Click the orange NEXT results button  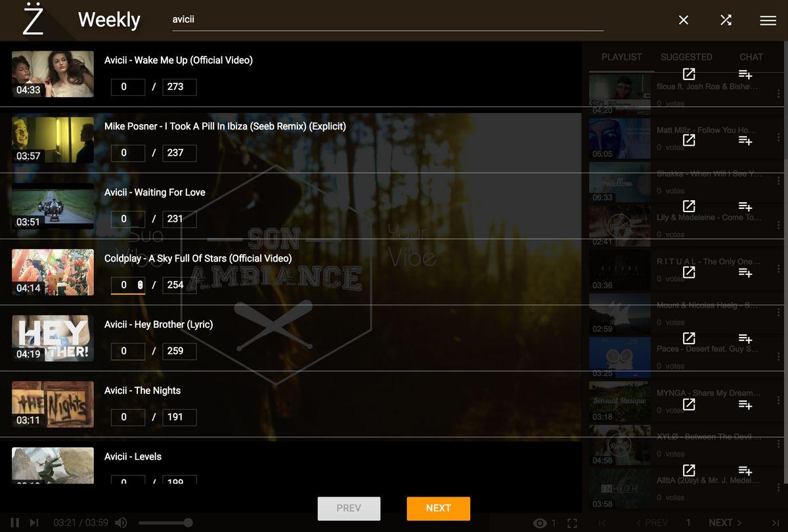[438, 508]
